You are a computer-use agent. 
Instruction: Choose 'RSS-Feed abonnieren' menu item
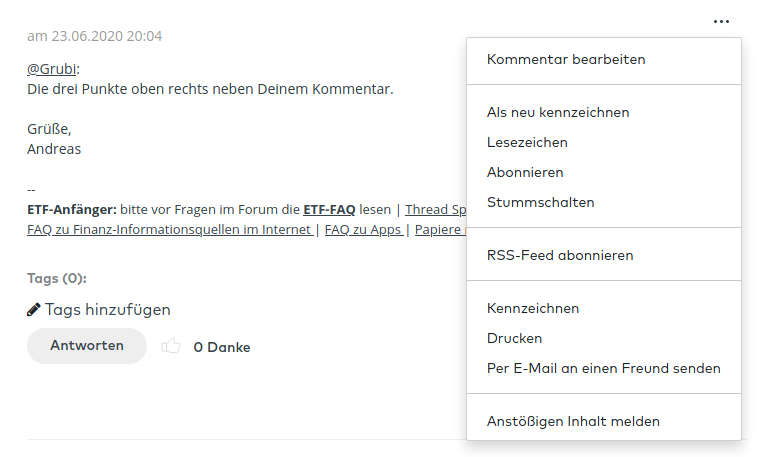(560, 256)
